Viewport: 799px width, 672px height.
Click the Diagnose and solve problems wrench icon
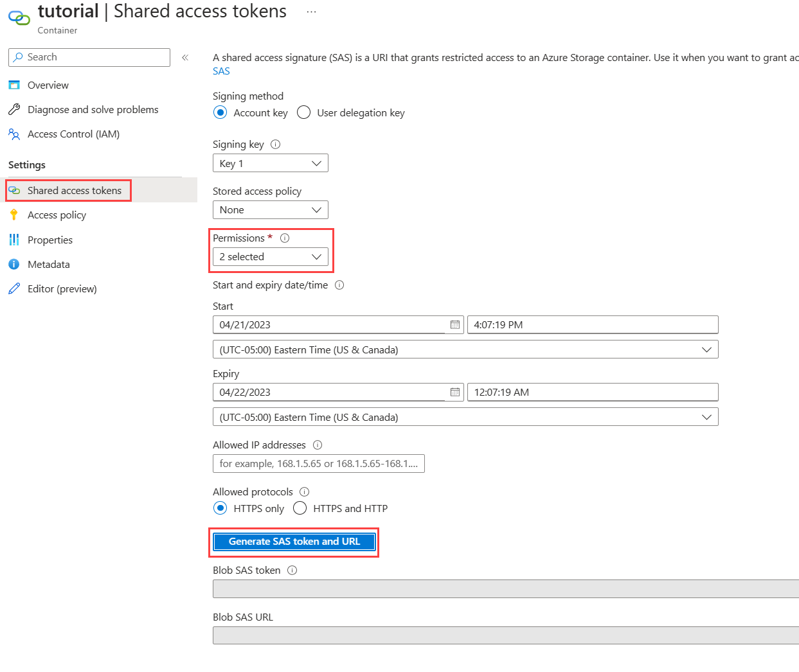(x=14, y=109)
